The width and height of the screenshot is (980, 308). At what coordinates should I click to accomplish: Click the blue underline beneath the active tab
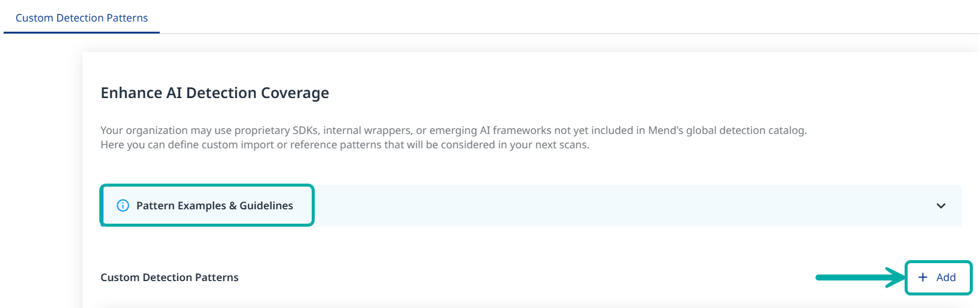[x=81, y=32]
